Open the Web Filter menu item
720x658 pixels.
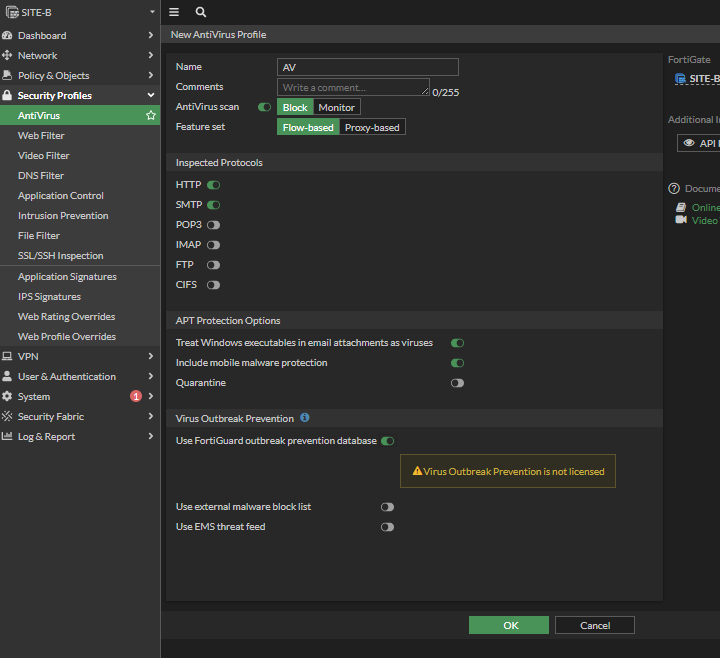click(41, 136)
